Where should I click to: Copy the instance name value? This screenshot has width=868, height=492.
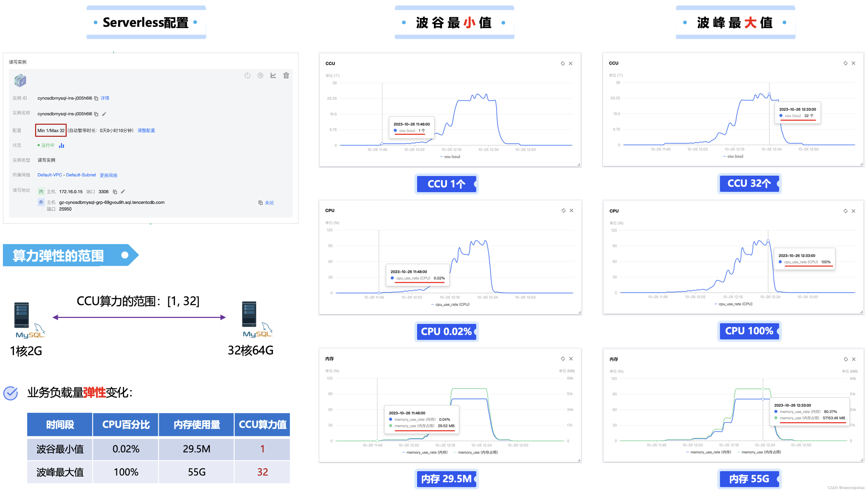click(x=96, y=114)
